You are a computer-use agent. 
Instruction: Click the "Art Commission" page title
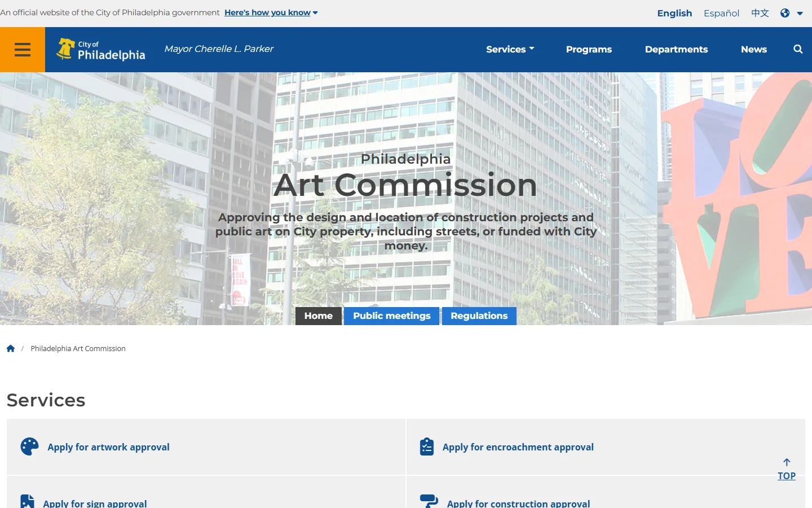[x=405, y=185]
